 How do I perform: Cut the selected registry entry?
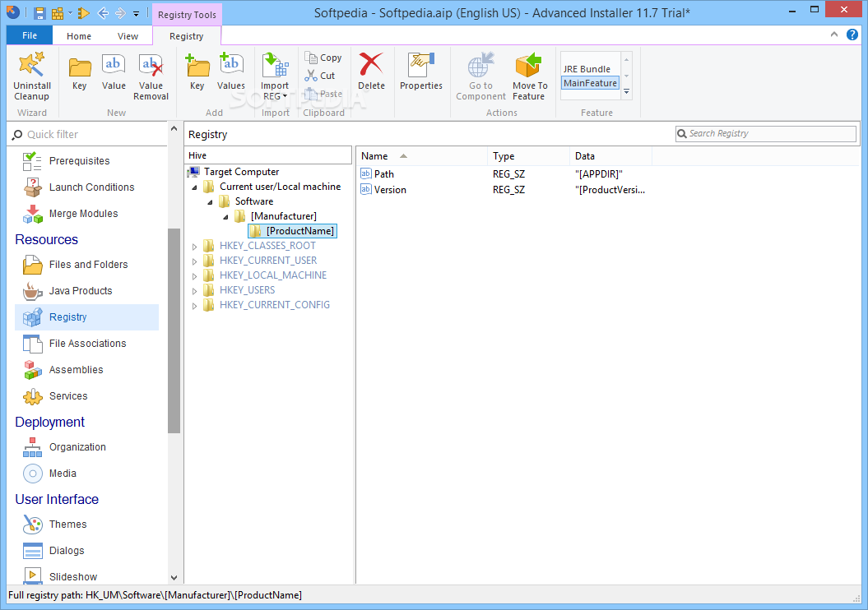point(320,76)
